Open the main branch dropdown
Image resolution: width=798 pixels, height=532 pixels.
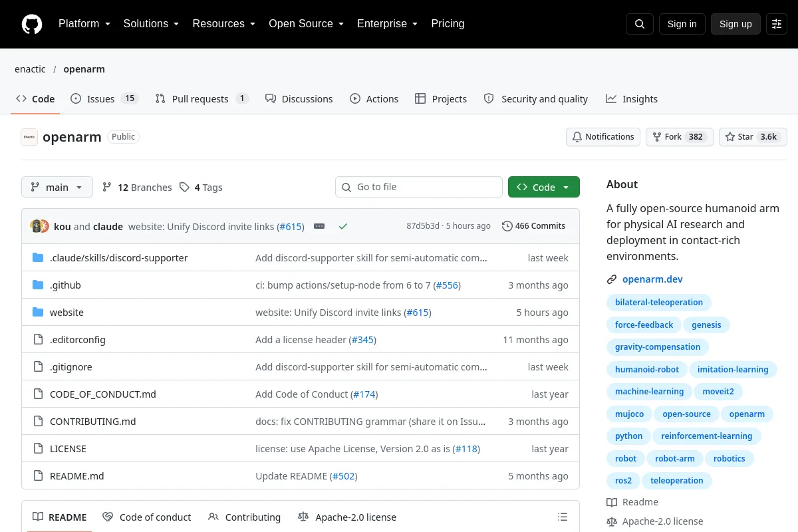point(57,187)
